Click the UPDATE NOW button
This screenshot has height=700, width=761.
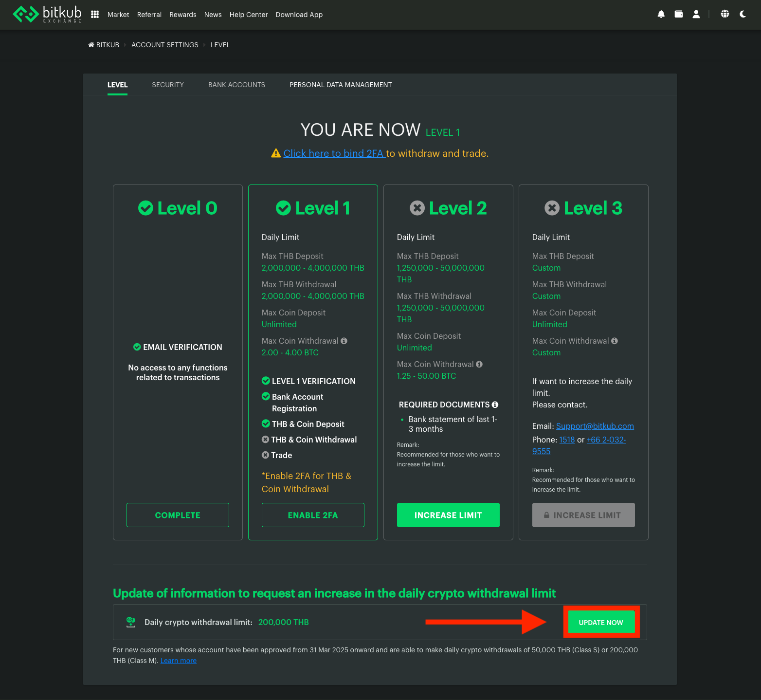(601, 622)
